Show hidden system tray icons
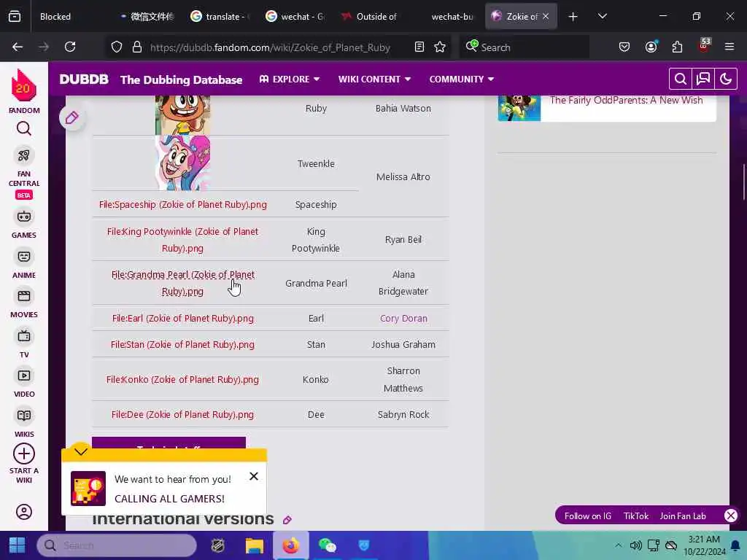The width and height of the screenshot is (747, 560). [x=618, y=545]
